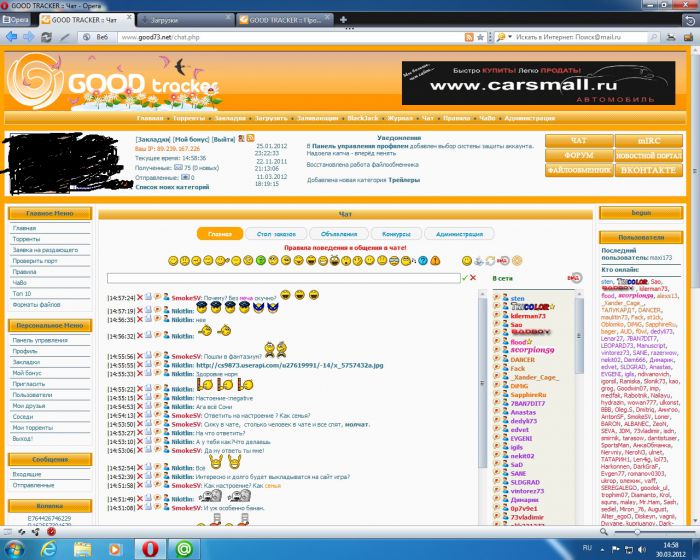Click the green checkmark to send message

pos(466,277)
